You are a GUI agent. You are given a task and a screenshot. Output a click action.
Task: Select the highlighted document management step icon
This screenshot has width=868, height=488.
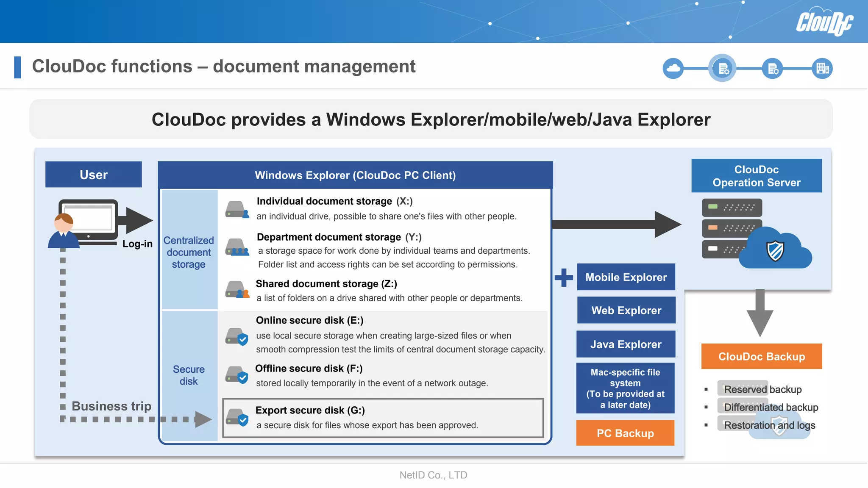722,68
